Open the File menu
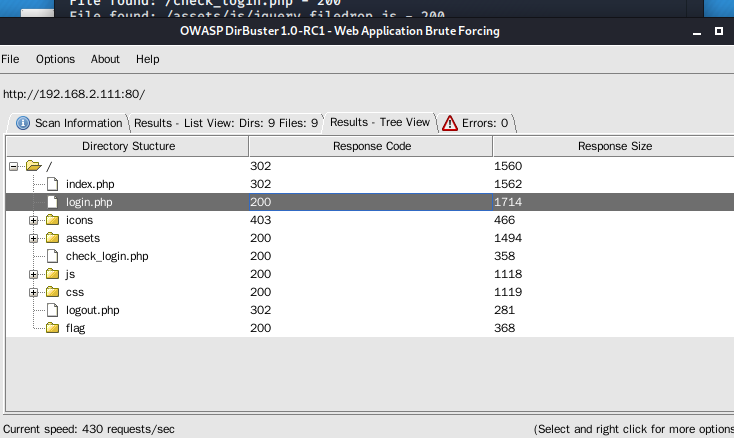This screenshot has height=438, width=734. click(x=10, y=59)
